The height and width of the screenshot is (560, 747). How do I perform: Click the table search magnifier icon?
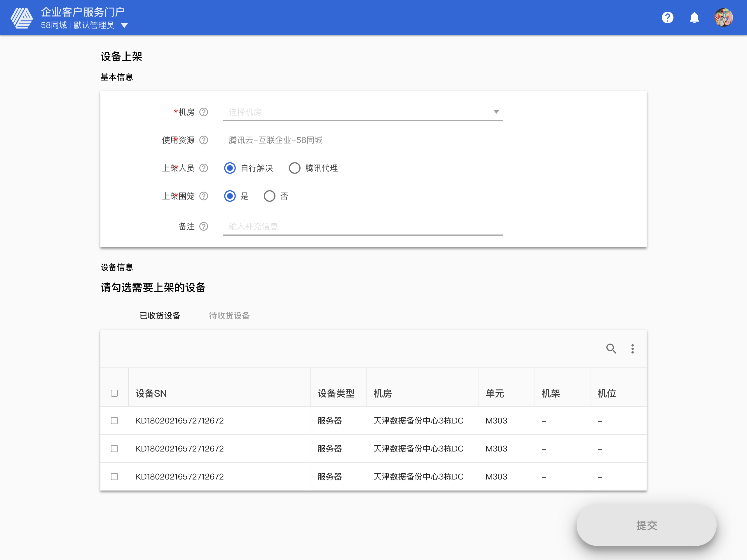pos(611,349)
